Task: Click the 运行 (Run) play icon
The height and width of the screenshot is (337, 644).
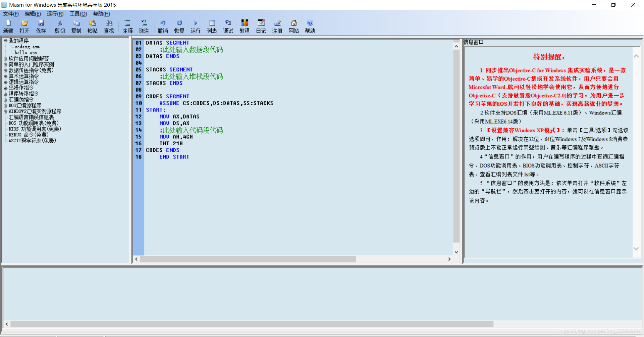Action: coord(196,26)
